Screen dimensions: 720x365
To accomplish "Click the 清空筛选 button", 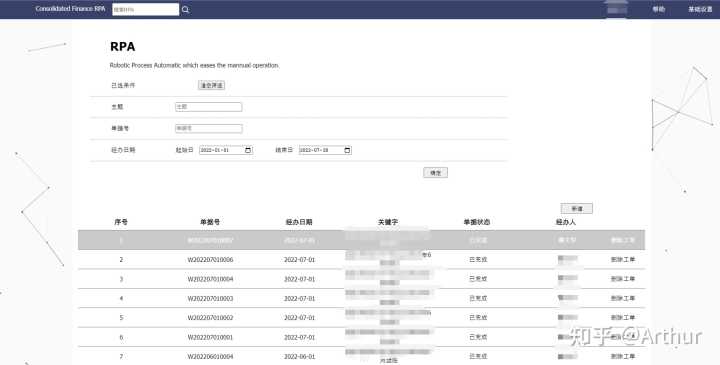I will coord(211,85).
